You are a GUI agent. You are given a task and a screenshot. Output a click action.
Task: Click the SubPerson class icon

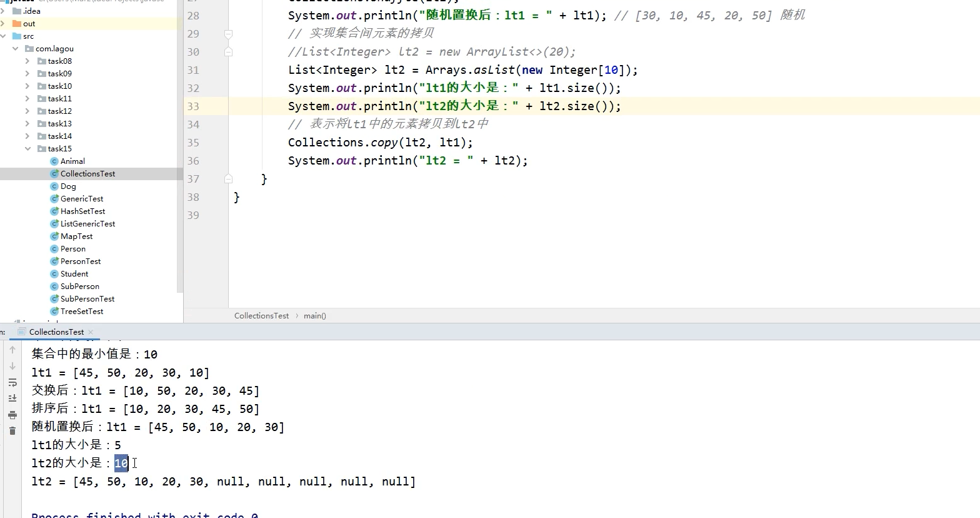pos(54,287)
